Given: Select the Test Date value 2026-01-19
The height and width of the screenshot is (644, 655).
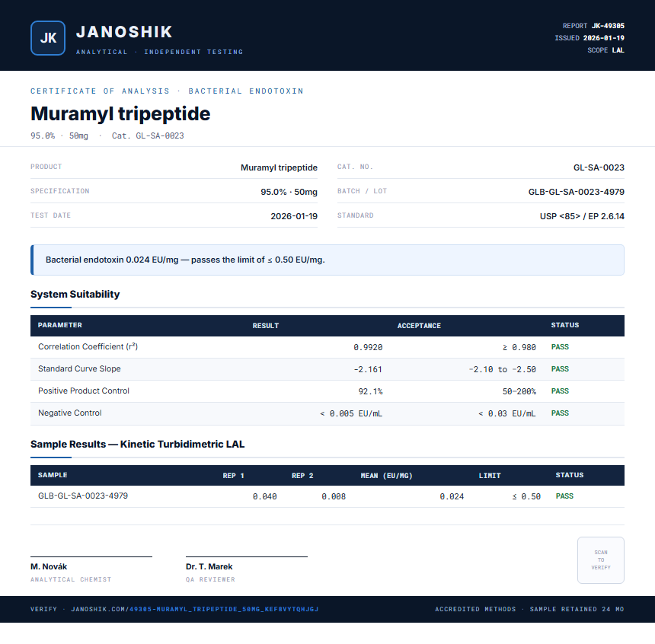Looking at the screenshot, I should point(294,216).
